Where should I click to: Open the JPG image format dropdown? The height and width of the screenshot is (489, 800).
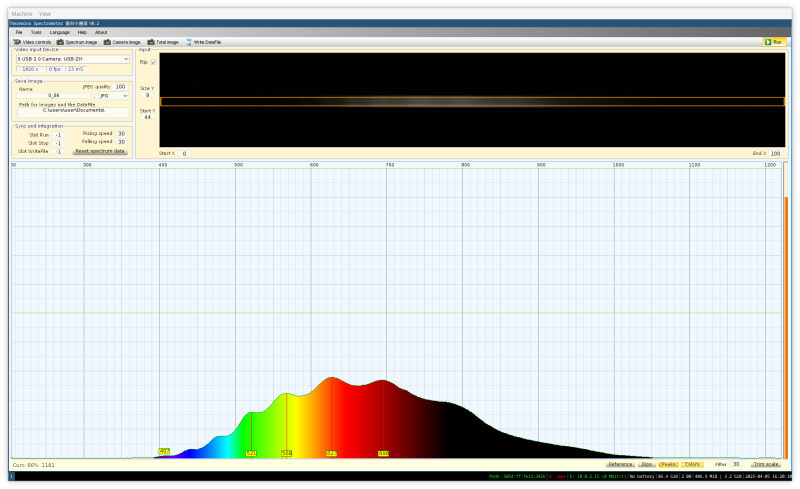(113, 95)
